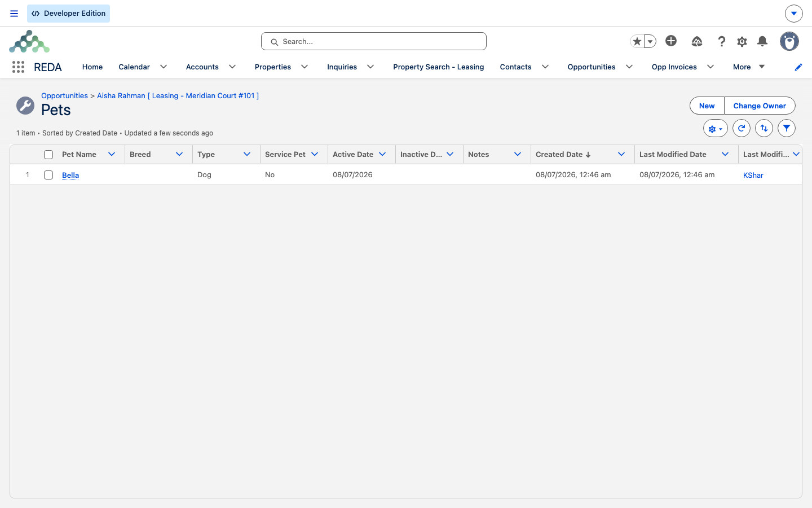Open Property Search - Leasing tab
The width and height of the screenshot is (812, 508).
pyautogui.click(x=439, y=67)
